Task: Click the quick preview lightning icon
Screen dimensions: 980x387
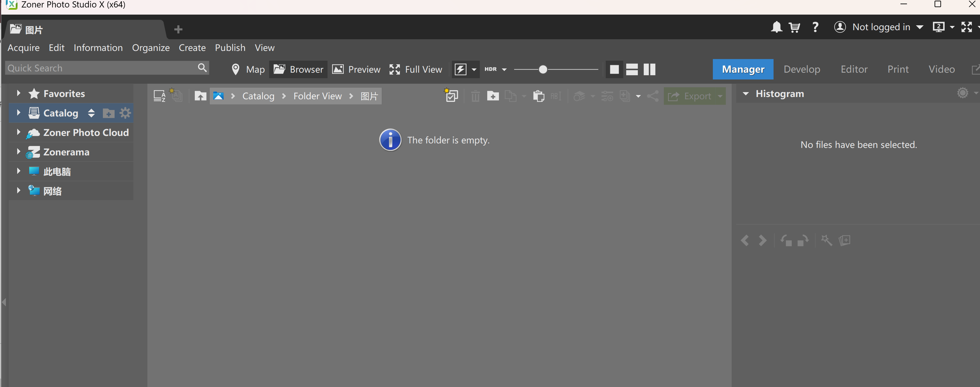Action: click(460, 69)
